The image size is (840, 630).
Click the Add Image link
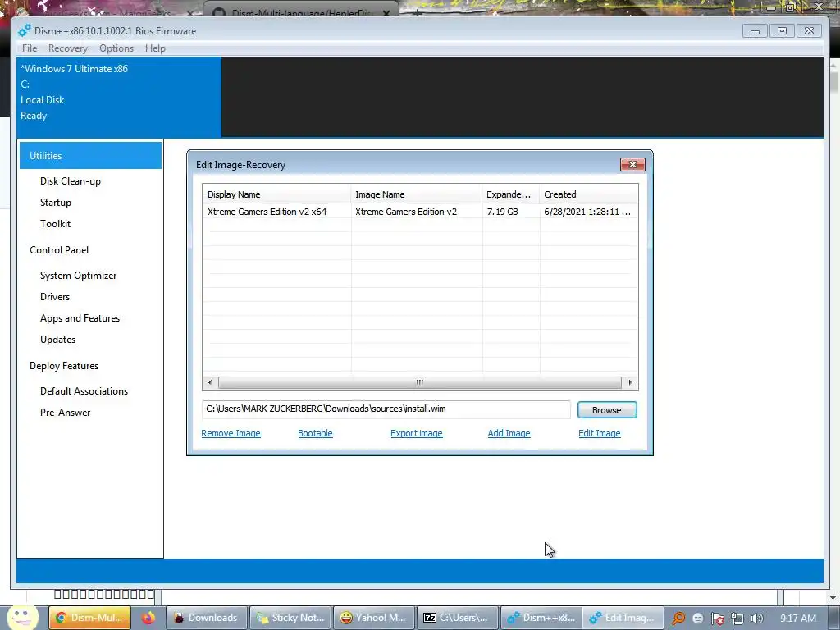coord(509,433)
